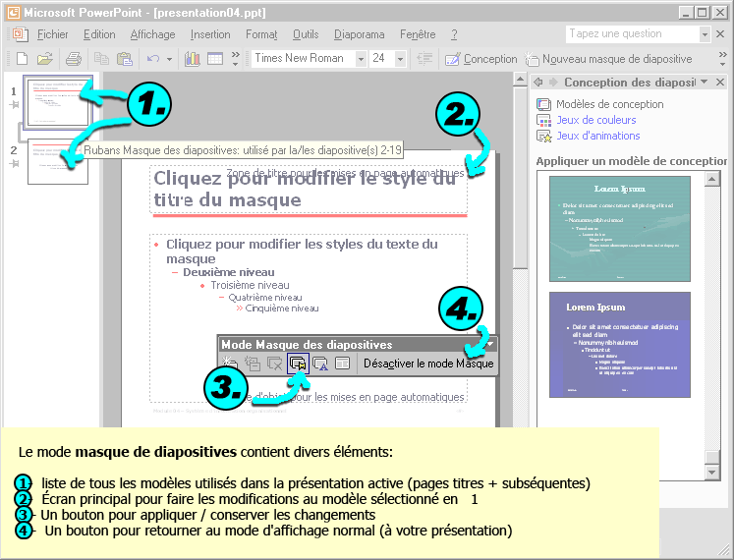Click Nouveau masque de diapositive button
The image size is (734, 560).
[x=608, y=59]
